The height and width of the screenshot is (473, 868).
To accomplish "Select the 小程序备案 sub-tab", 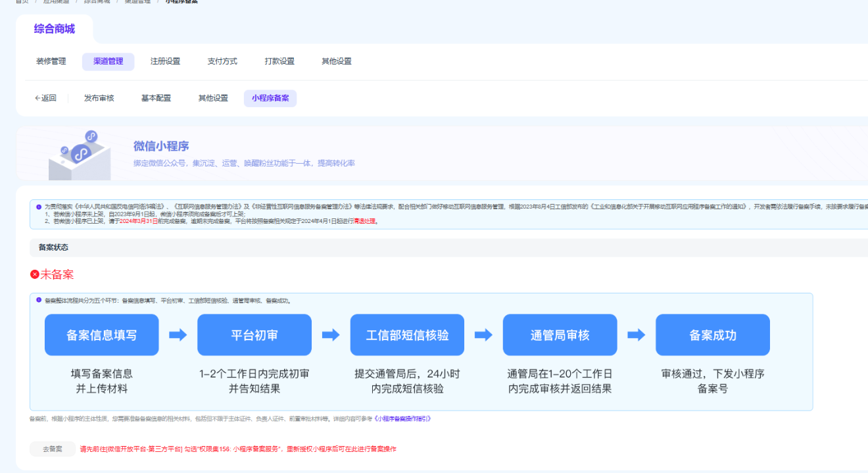I will click(x=270, y=98).
